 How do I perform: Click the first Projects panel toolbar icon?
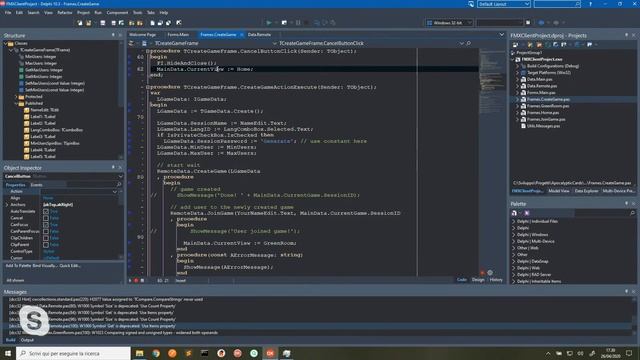pyautogui.click(x=516, y=44)
